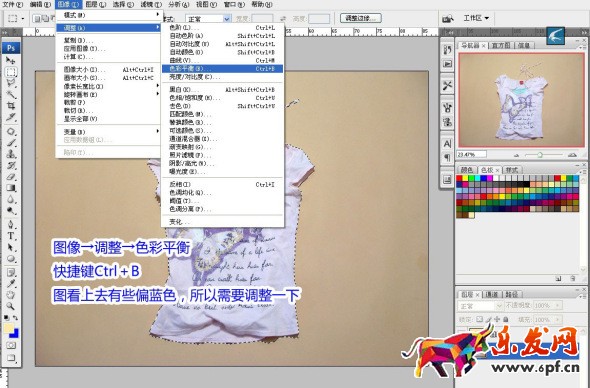Screen dimensions: 590x388
Task: Select the Spot Healing Brush tool
Action: (11, 132)
